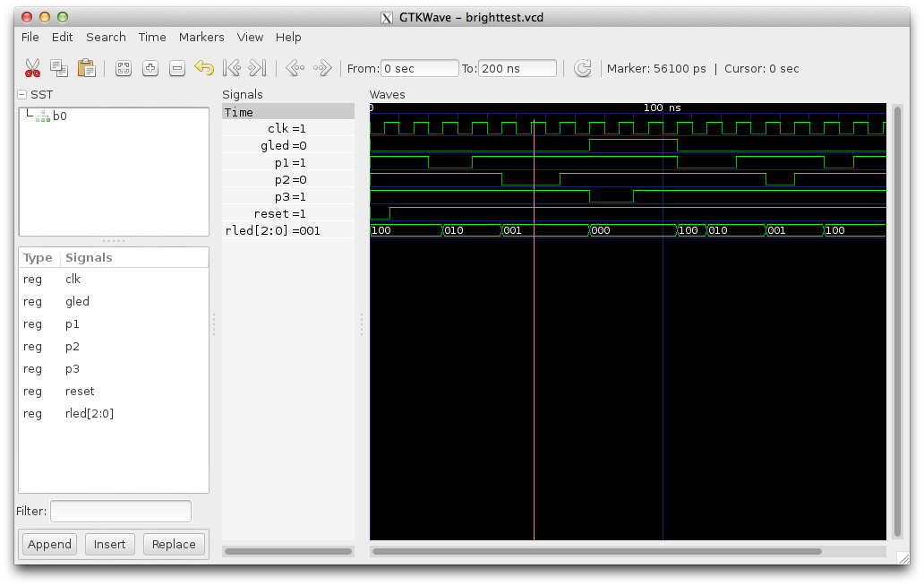Click the b0 module hierarchy icon
The image size is (924, 586).
(42, 116)
